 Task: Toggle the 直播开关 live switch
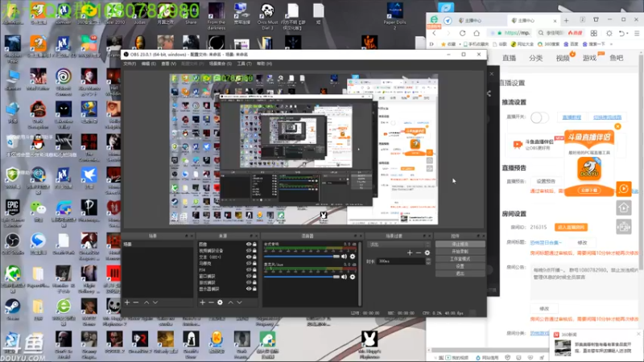tap(539, 117)
